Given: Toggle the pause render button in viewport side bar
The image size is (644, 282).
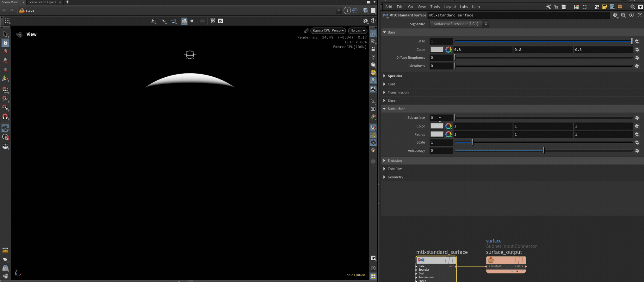Looking at the screenshot, I should pyautogui.click(x=373, y=109).
